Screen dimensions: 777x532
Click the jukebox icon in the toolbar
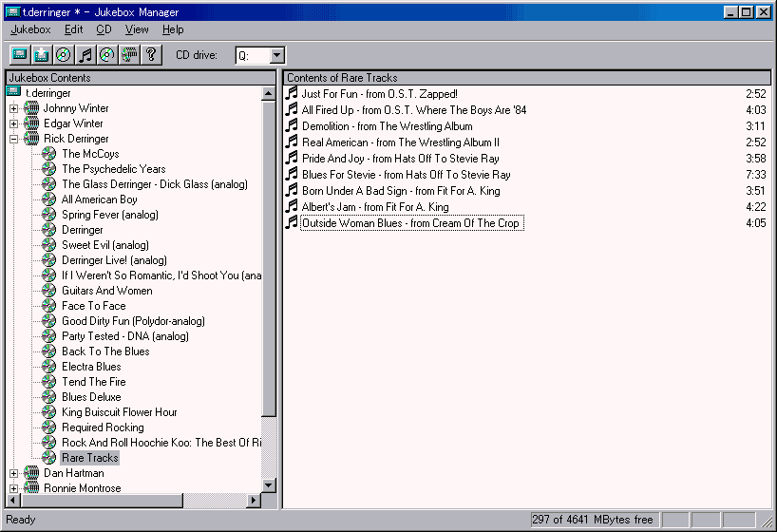click(19, 55)
